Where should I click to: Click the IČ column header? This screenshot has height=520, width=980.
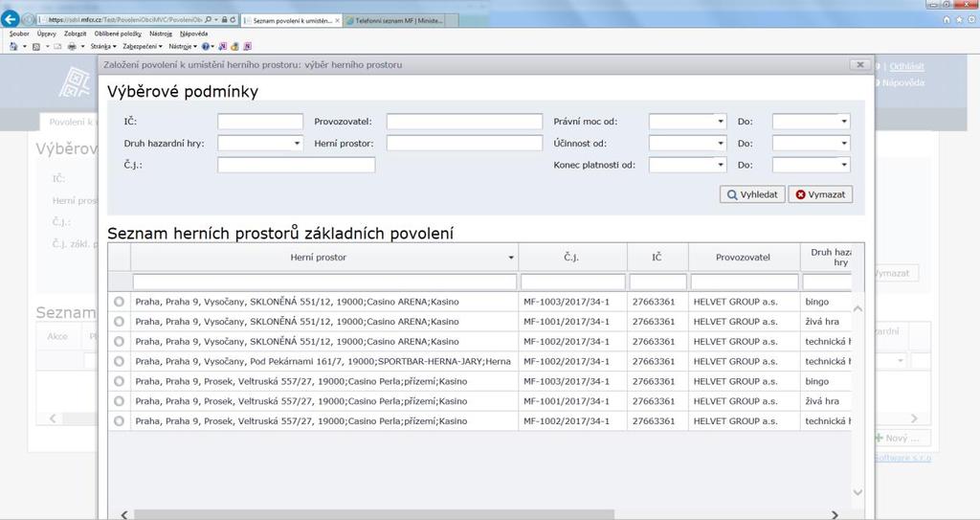pyautogui.click(x=657, y=258)
